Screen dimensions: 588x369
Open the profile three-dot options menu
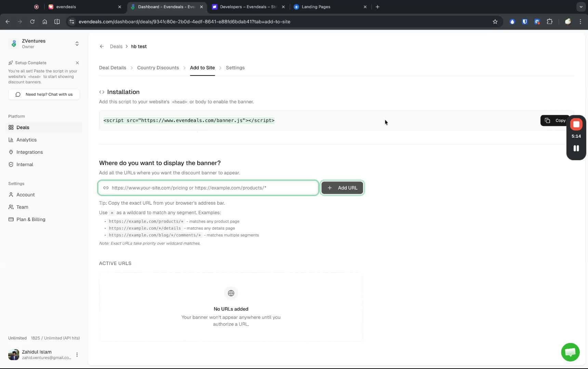77,355
